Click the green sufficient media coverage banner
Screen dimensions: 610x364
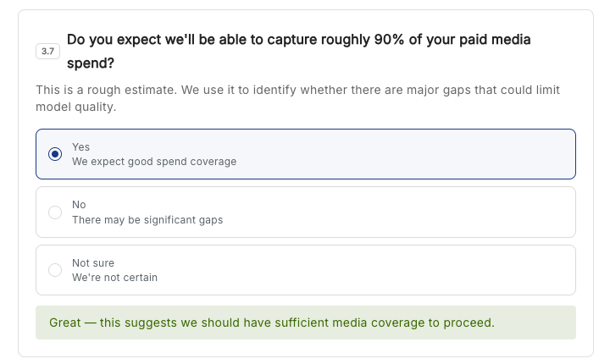click(x=306, y=323)
